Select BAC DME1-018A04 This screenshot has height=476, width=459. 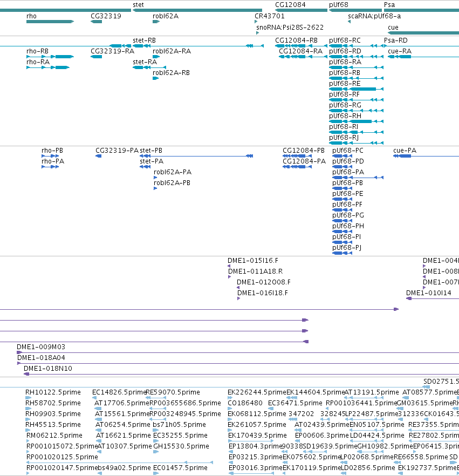pyautogui.click(x=238, y=363)
